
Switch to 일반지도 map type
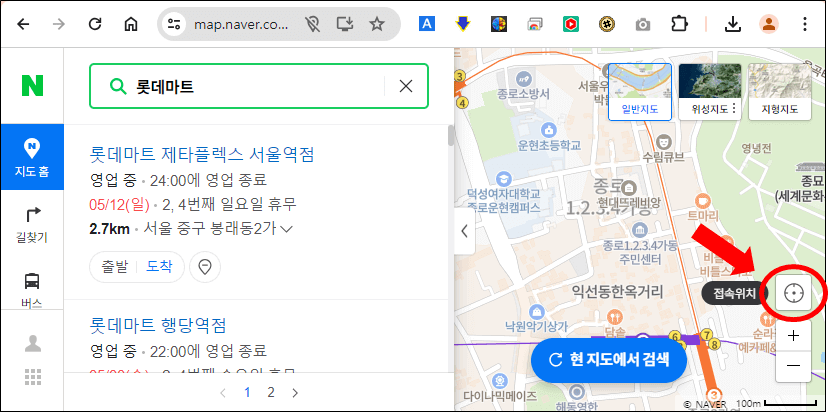[x=640, y=92]
